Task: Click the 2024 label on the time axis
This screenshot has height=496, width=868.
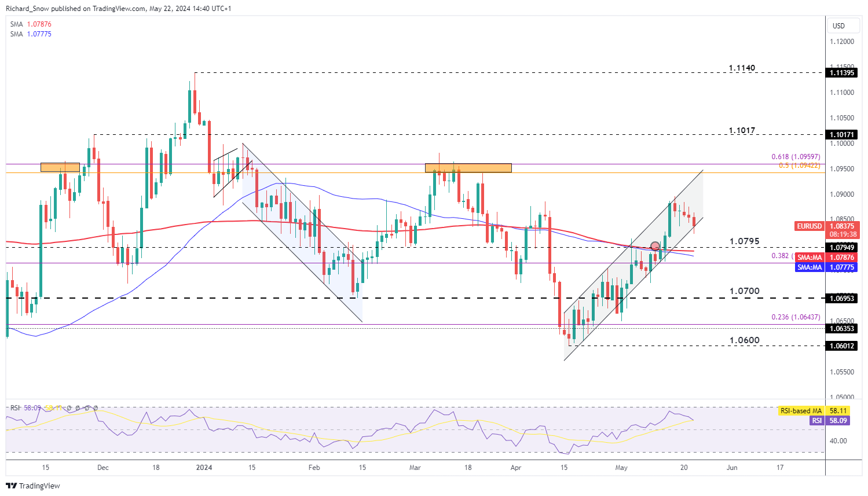Action: [204, 468]
